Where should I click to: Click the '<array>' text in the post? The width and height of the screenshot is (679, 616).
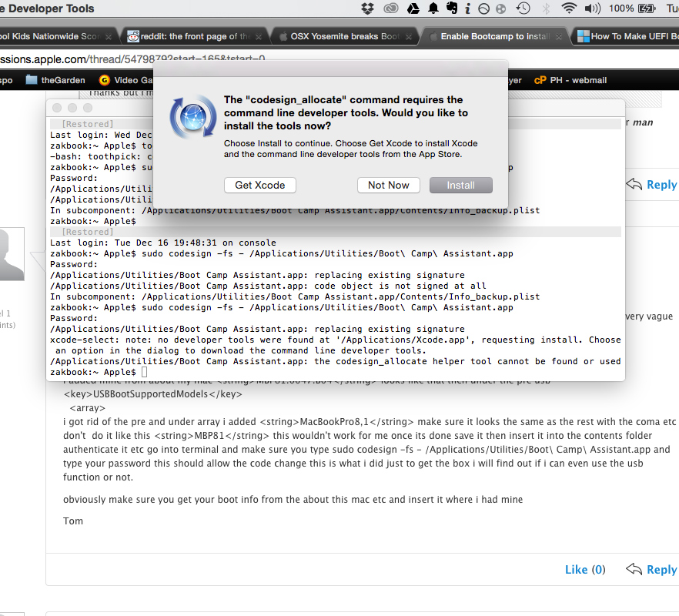click(88, 407)
